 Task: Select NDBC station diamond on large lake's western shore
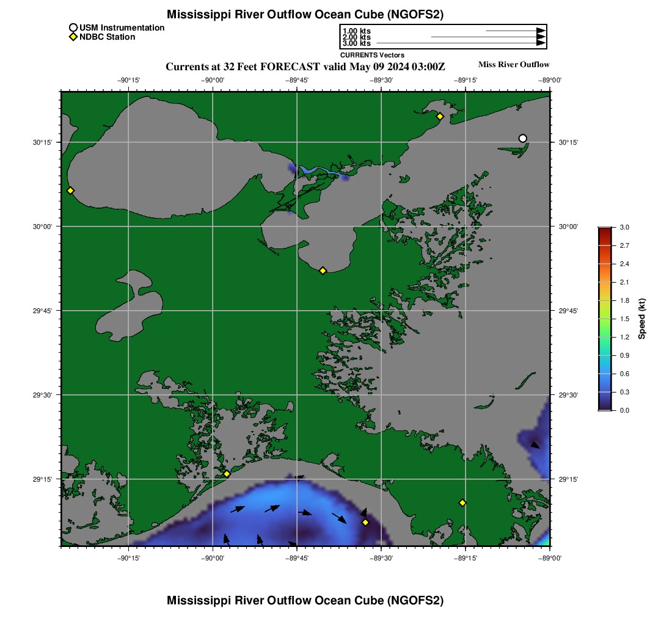coord(70,190)
